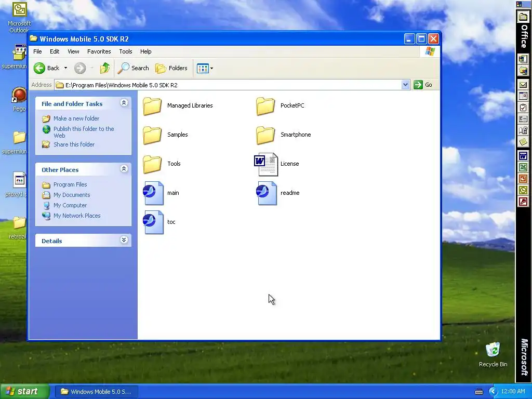This screenshot has width=532, height=399.
Task: Select the main HTML file icon
Action: click(x=153, y=193)
